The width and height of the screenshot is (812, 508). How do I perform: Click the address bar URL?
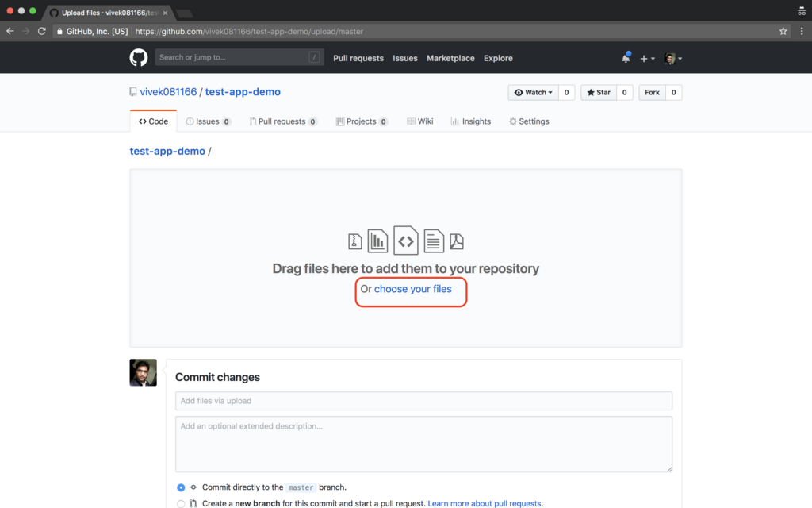(249, 31)
